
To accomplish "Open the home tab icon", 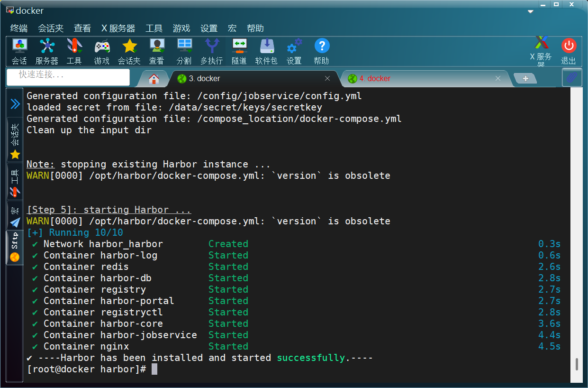I will 154,79.
